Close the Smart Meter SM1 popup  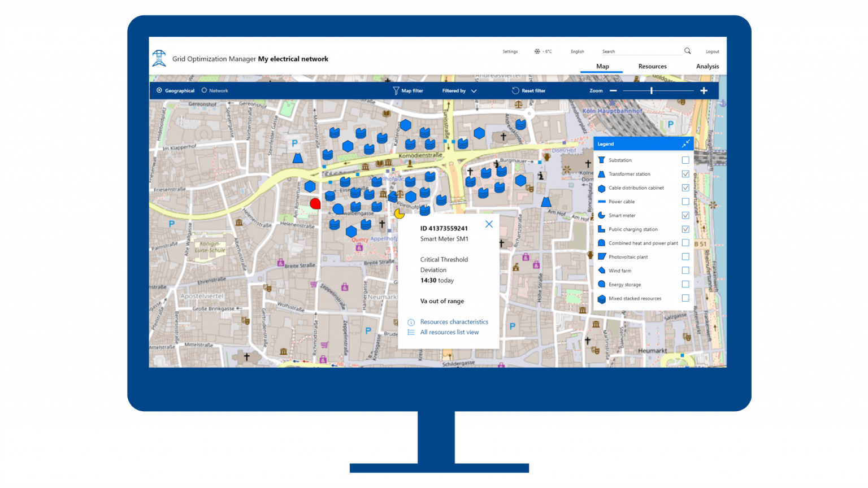pos(488,224)
